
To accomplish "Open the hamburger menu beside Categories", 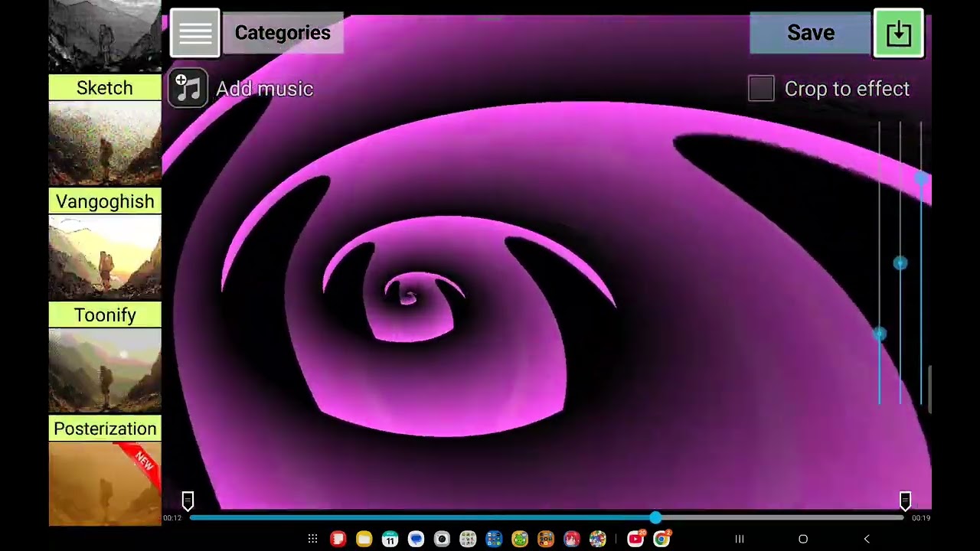I will coord(195,33).
